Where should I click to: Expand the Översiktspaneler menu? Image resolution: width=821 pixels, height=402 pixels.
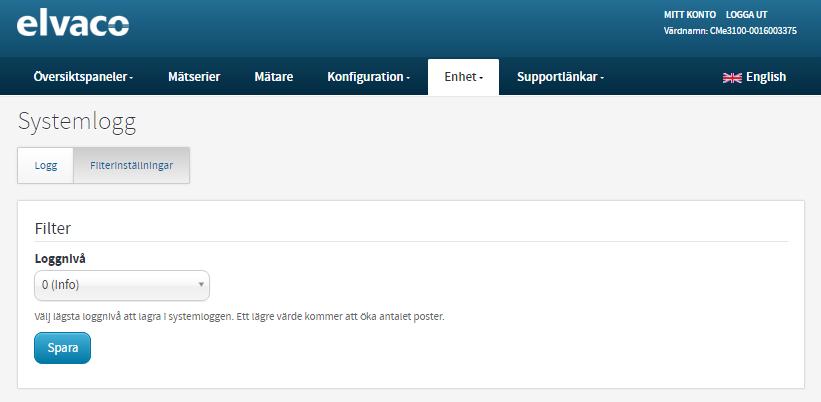tap(83, 76)
